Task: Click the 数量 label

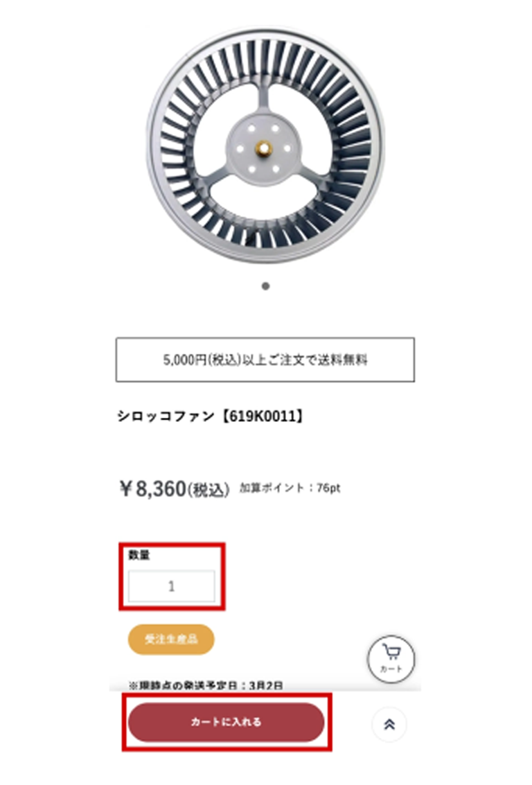Action: [x=139, y=555]
